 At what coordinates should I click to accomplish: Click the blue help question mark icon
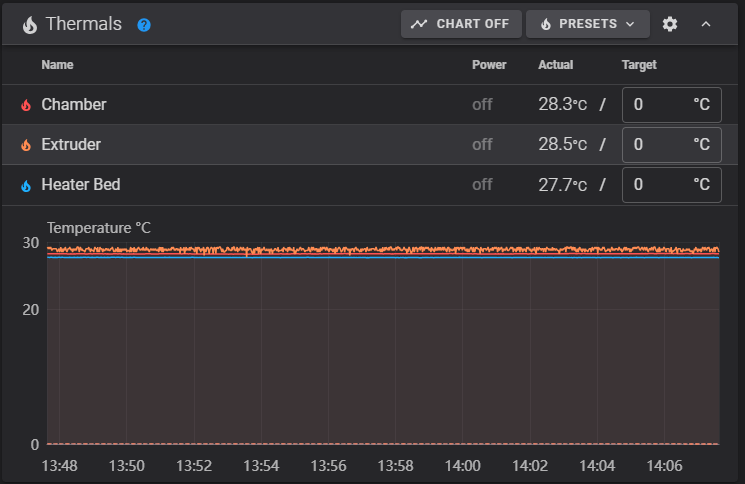point(144,24)
